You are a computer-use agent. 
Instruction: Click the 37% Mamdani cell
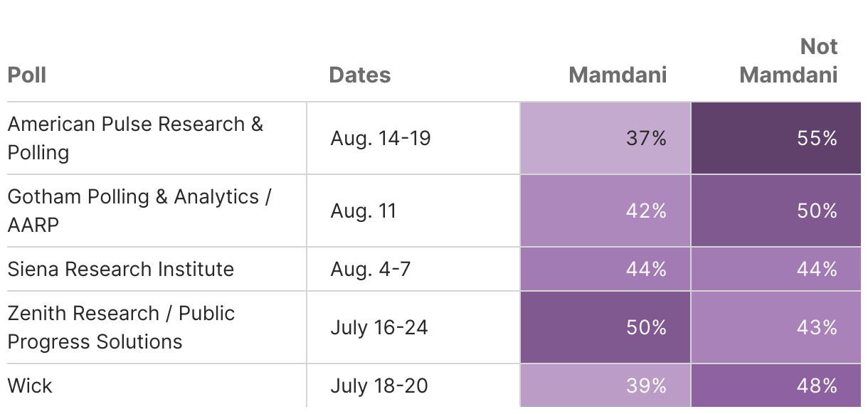(605, 138)
